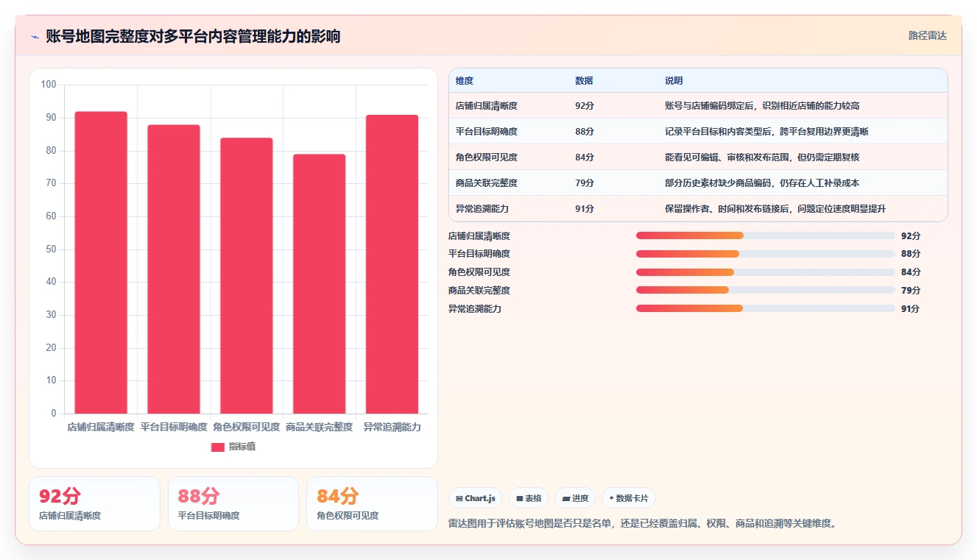This screenshot has width=977, height=560.
Task: Open the 84分 角色权限可见度 stat card
Action: (x=372, y=503)
